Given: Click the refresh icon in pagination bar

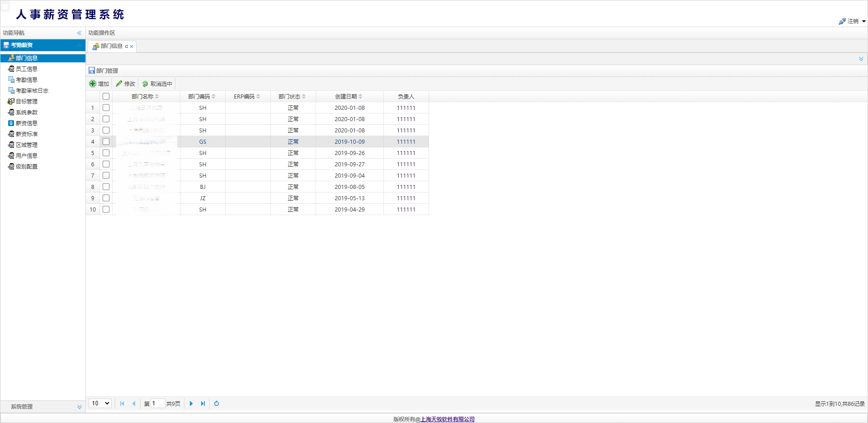Looking at the screenshot, I should 217,404.
